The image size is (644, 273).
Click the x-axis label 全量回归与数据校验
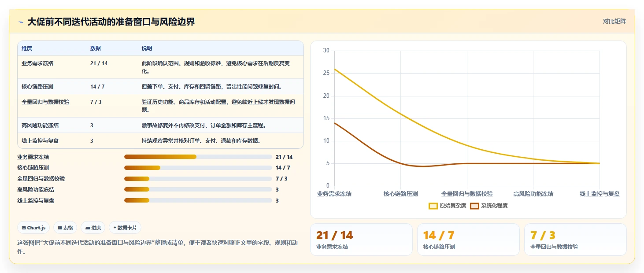click(467, 194)
